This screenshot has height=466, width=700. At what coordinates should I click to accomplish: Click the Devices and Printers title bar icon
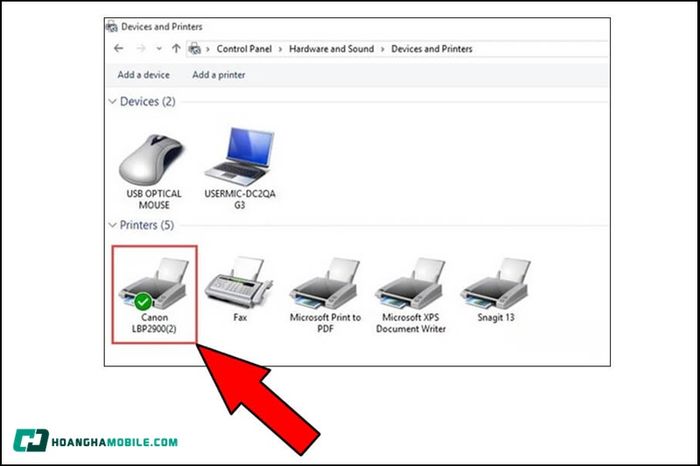point(112,27)
